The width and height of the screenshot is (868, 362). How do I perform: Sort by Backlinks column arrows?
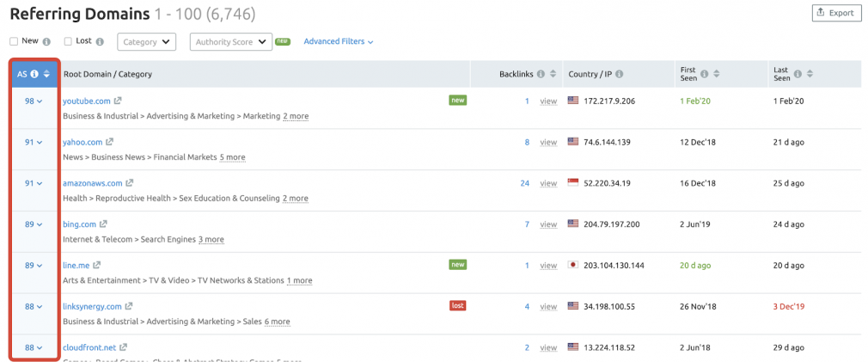[553, 74]
